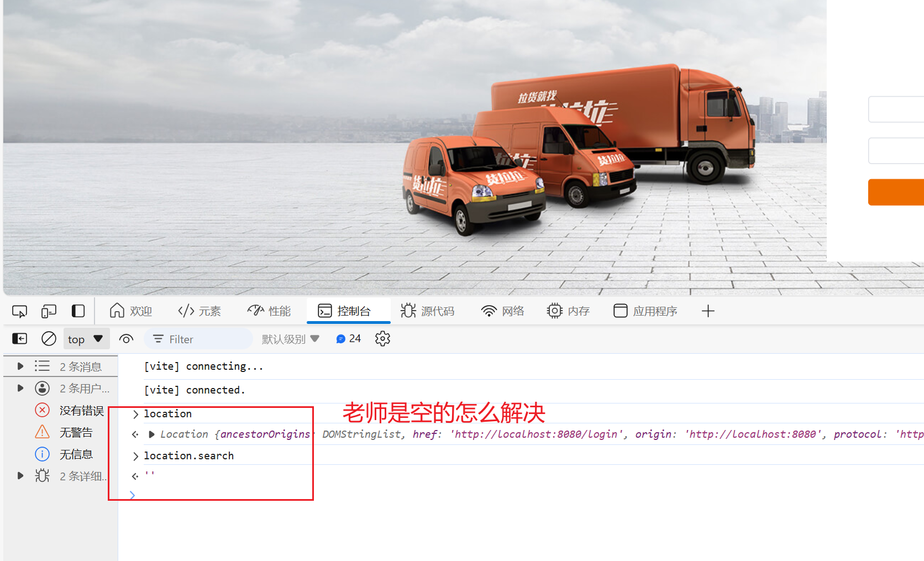Click the list icon beside 2 条消息
Viewport: 924px width, 561px height.
pos(42,366)
